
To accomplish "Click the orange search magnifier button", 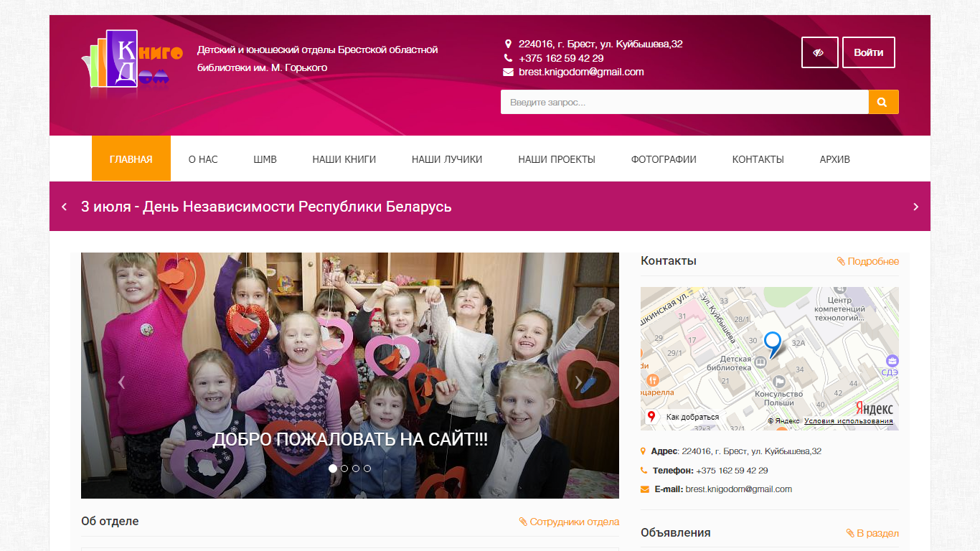I will click(x=884, y=102).
